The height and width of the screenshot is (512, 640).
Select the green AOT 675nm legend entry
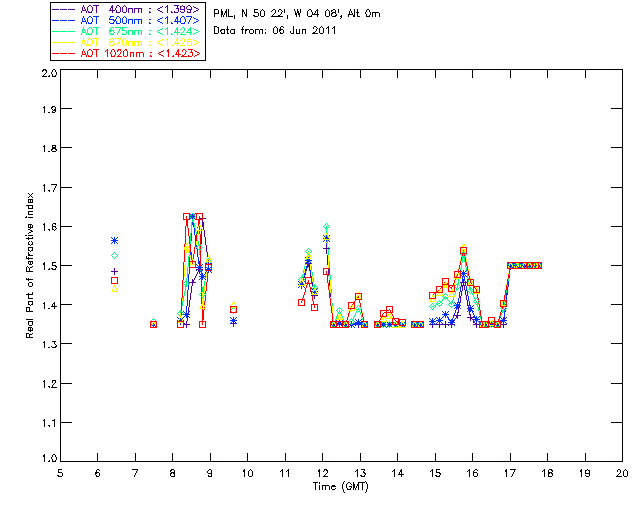[126, 31]
